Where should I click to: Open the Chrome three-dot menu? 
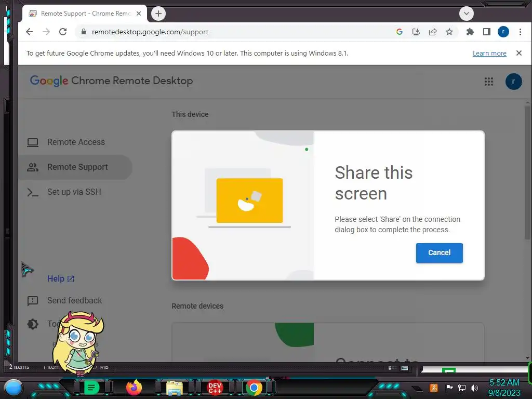point(520,32)
